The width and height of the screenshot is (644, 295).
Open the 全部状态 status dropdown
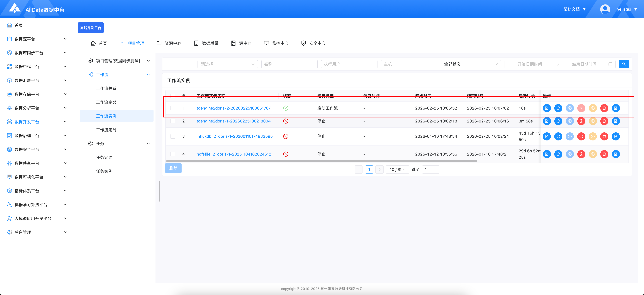click(470, 64)
